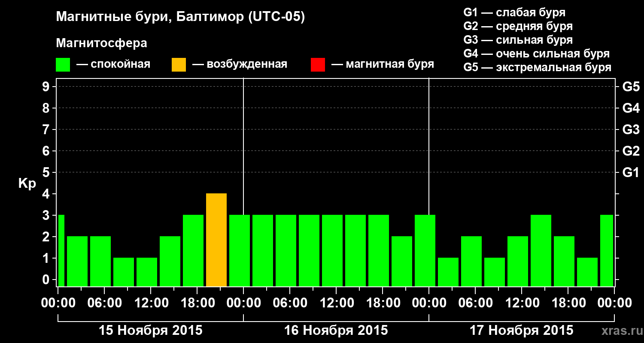Viewport: 644px width, 343px height.
Task: Click "G2 — средняя буря" legend line
Action: tap(518, 26)
